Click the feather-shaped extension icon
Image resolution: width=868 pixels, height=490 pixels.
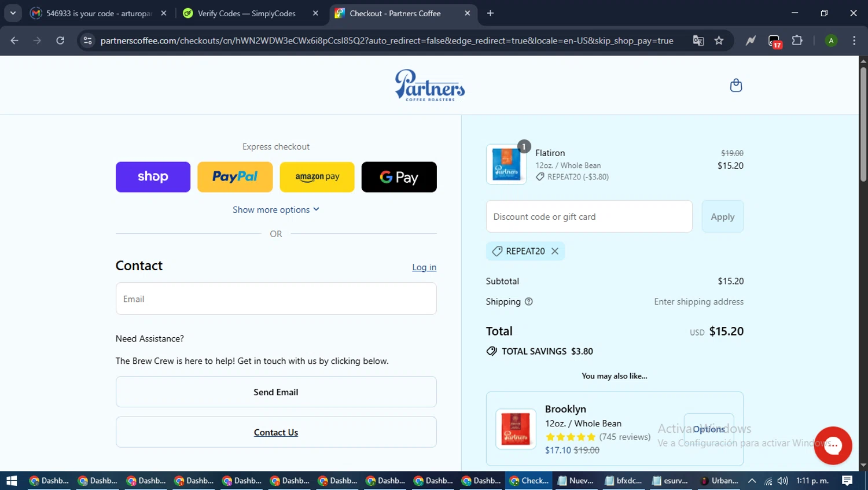(x=751, y=40)
